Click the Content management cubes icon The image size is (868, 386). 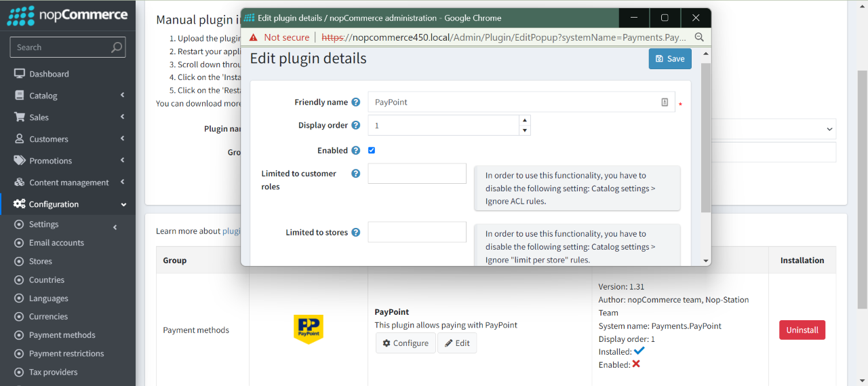[x=19, y=182]
